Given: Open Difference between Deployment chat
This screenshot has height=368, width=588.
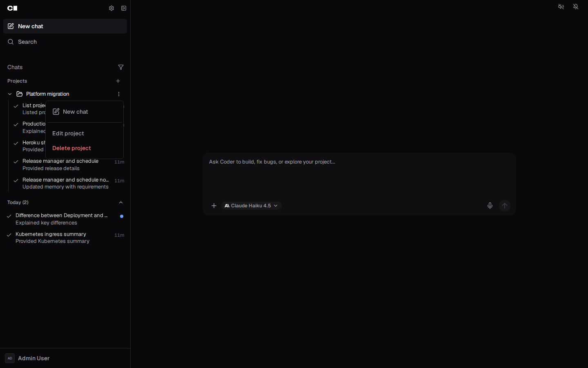Looking at the screenshot, I should (x=65, y=219).
